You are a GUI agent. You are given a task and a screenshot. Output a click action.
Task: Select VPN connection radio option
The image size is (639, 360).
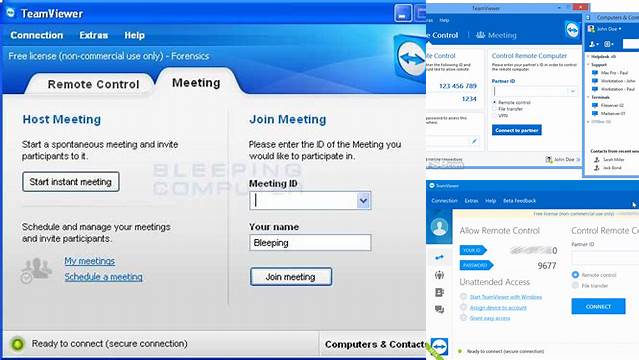tap(495, 116)
